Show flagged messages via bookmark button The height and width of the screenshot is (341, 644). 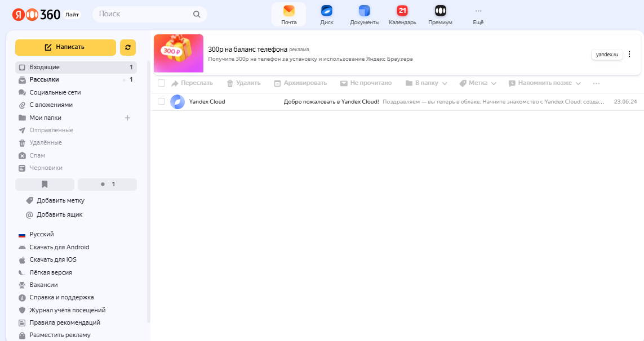pos(45,184)
